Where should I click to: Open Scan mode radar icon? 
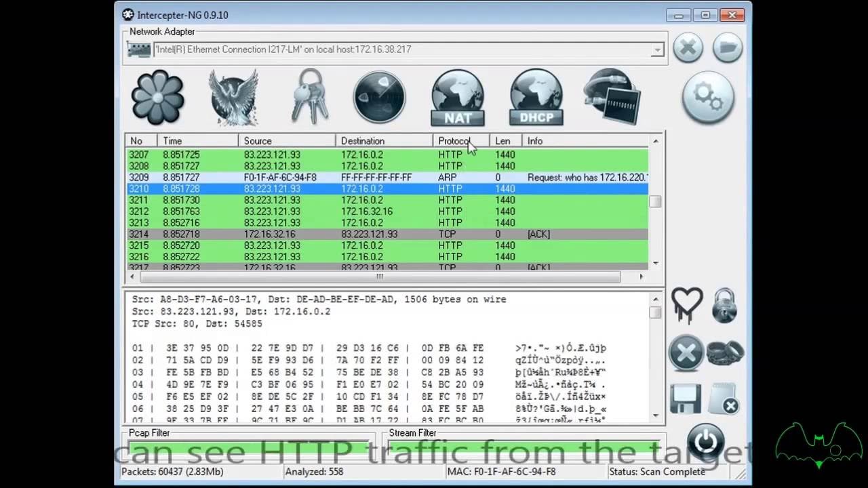pos(379,97)
